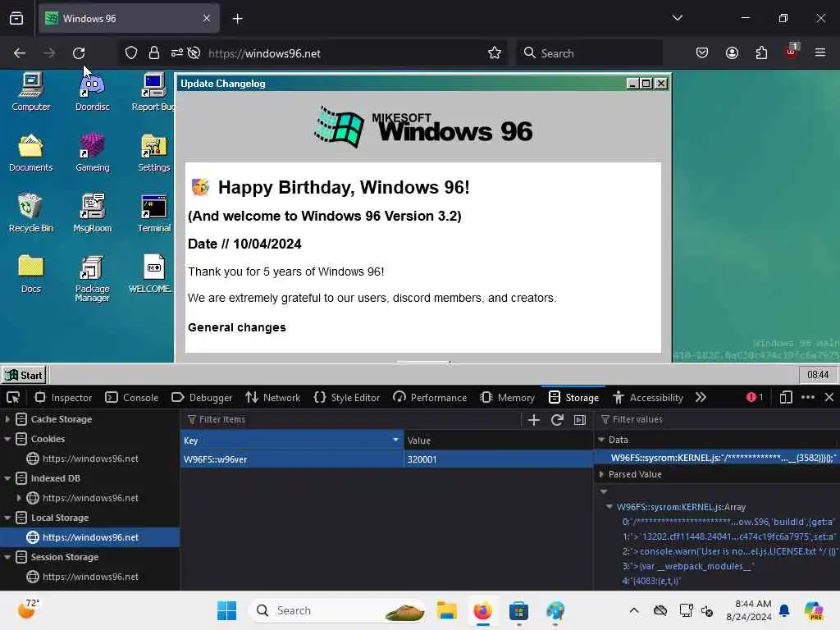
Task: Click the Filter values field
Action: click(x=717, y=419)
